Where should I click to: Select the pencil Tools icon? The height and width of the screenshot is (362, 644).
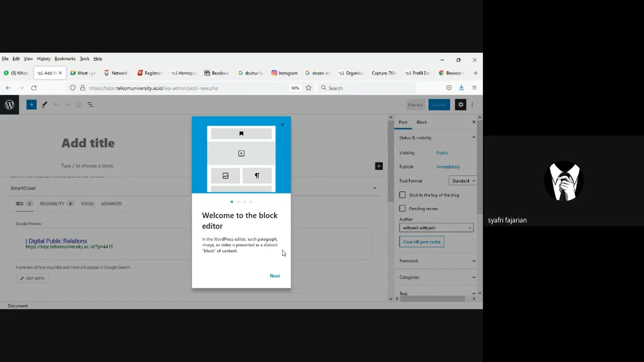[44, 105]
